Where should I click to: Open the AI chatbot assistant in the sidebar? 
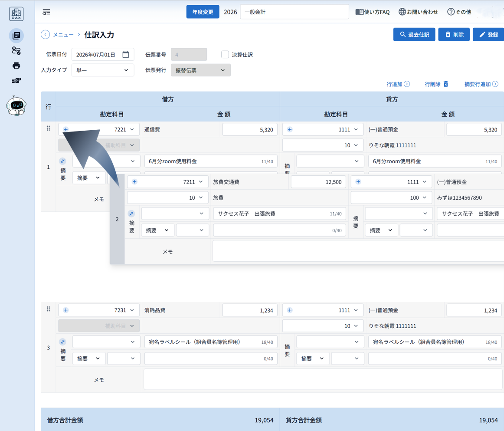pyautogui.click(x=16, y=103)
